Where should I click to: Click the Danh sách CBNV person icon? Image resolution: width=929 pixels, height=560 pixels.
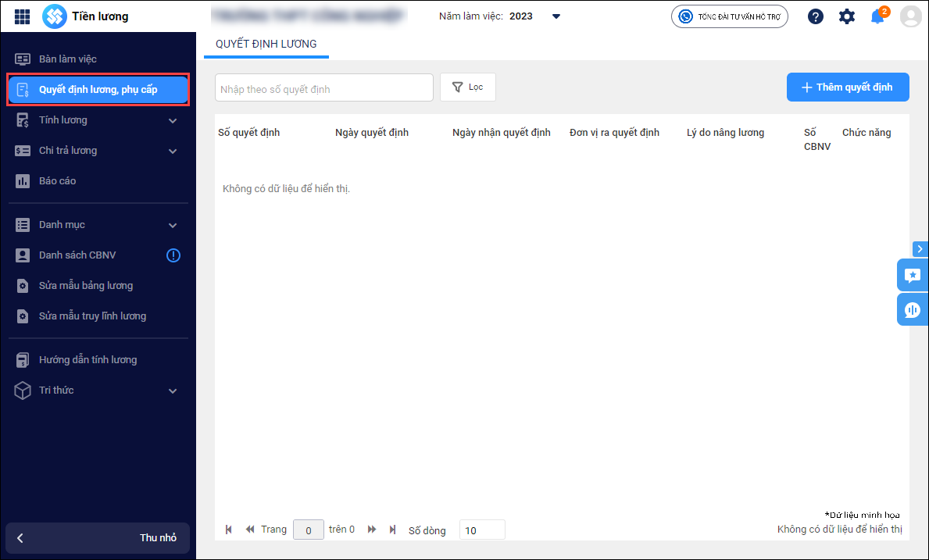[x=23, y=255]
